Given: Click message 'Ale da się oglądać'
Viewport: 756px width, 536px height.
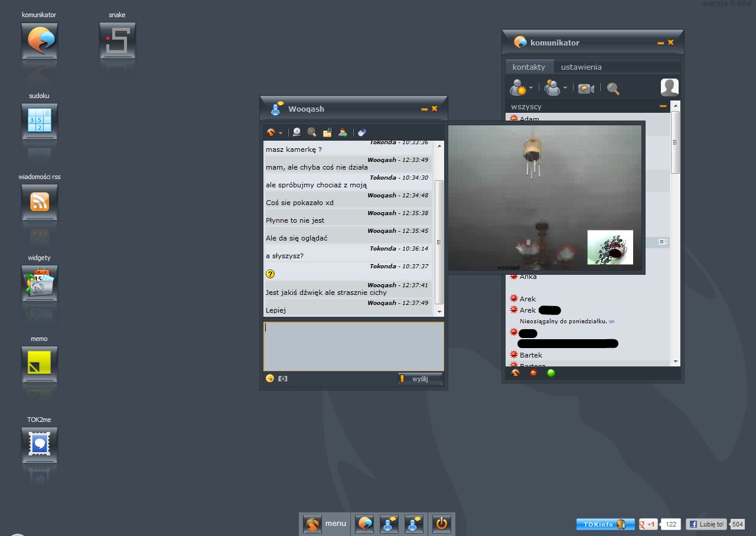Looking at the screenshot, I should click(296, 238).
